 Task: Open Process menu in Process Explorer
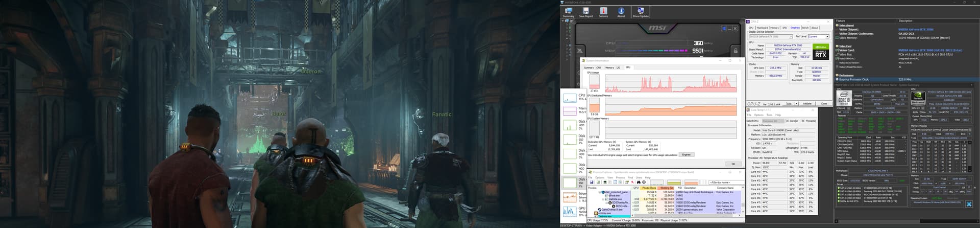click(620, 178)
